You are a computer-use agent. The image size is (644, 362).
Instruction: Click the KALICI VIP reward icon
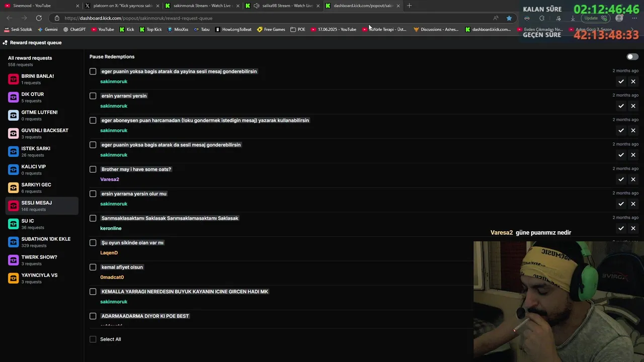click(x=13, y=169)
